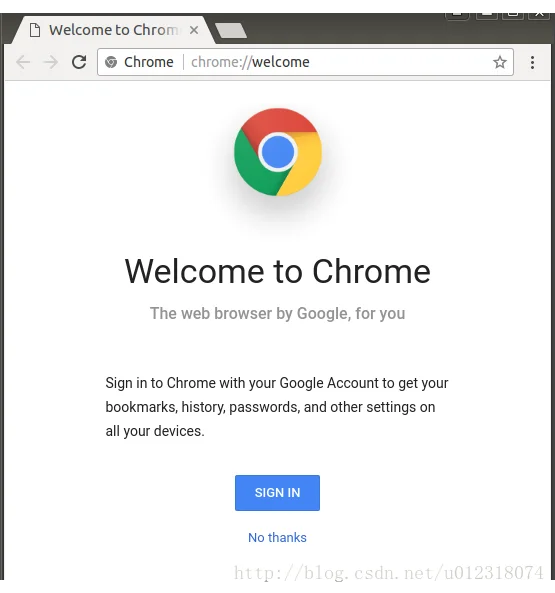The height and width of the screenshot is (593, 555).
Task: Reload the current page
Action: (79, 62)
